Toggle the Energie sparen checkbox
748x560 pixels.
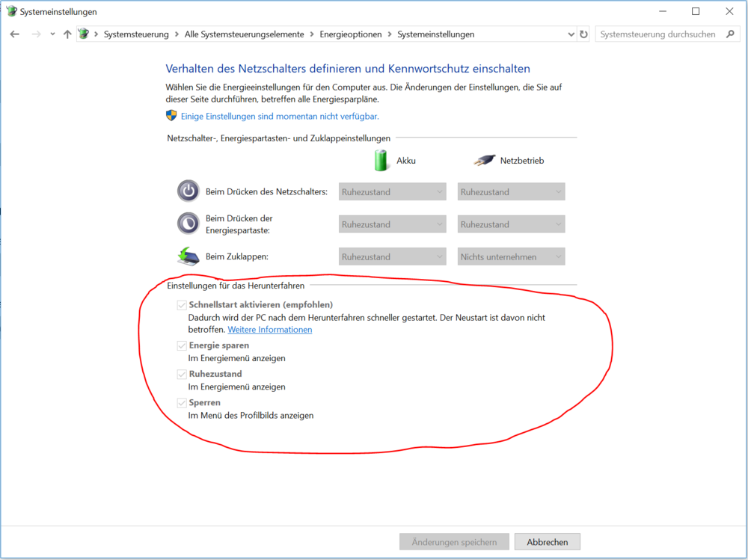182,346
